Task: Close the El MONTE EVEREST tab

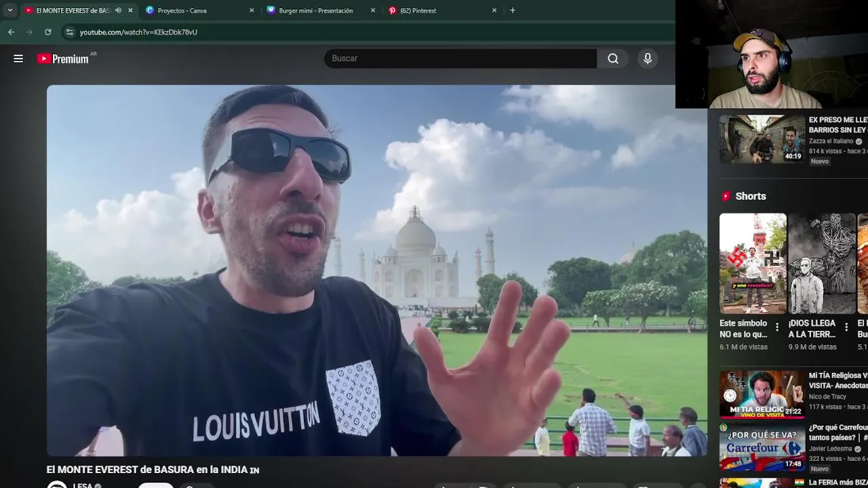Action: (x=130, y=10)
